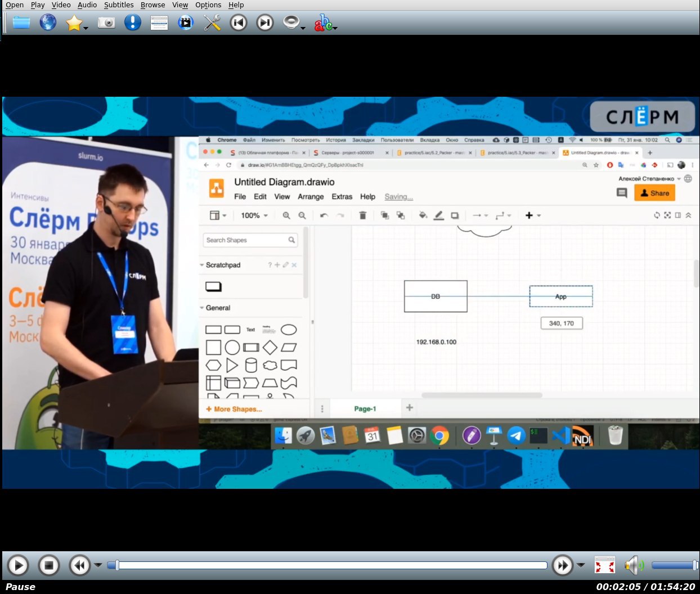Mute audio via the speaker icon
The height and width of the screenshot is (594, 700).
click(634, 565)
